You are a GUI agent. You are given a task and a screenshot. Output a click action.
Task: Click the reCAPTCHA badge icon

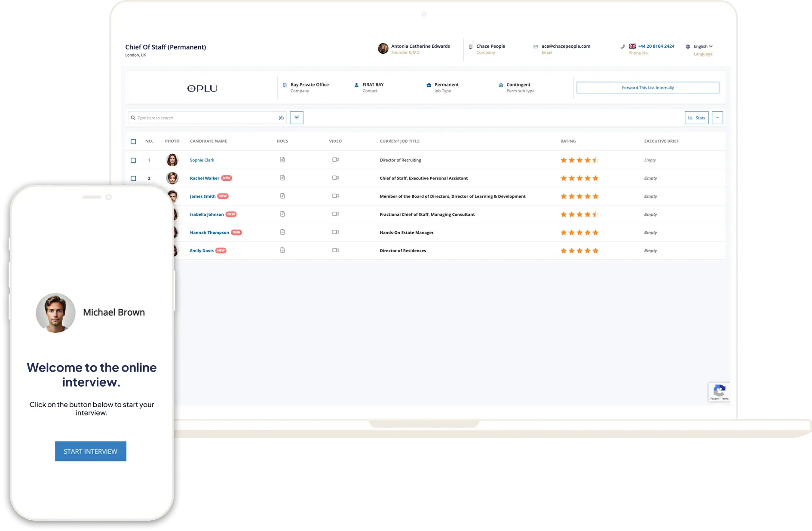tap(719, 391)
